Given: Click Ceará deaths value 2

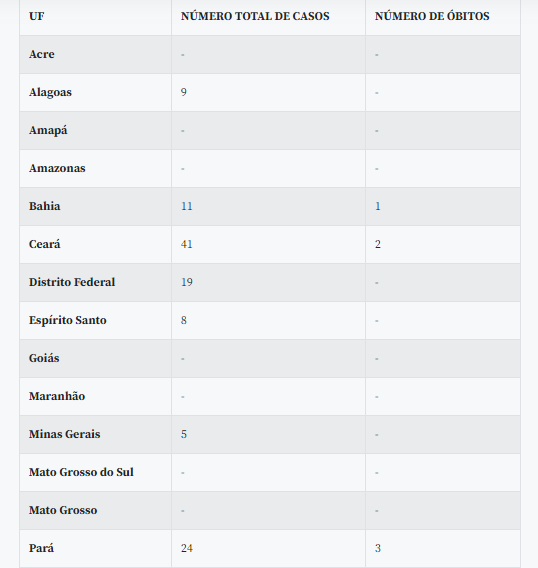Looking at the screenshot, I should tap(378, 245).
